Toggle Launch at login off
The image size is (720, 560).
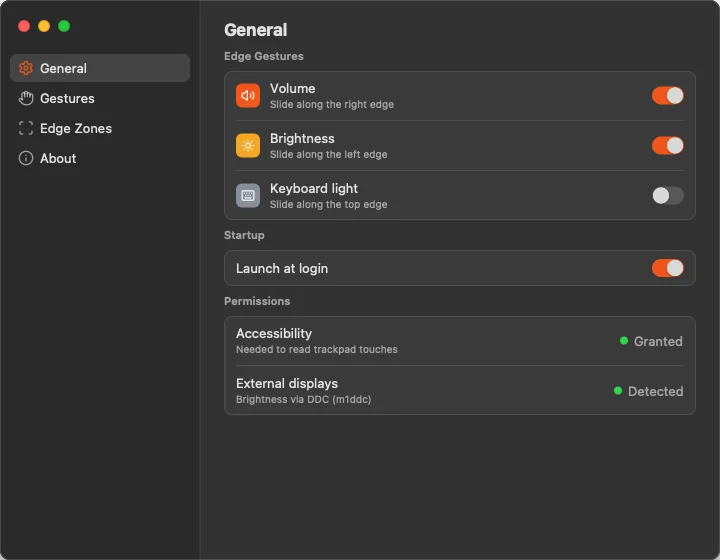tap(668, 268)
